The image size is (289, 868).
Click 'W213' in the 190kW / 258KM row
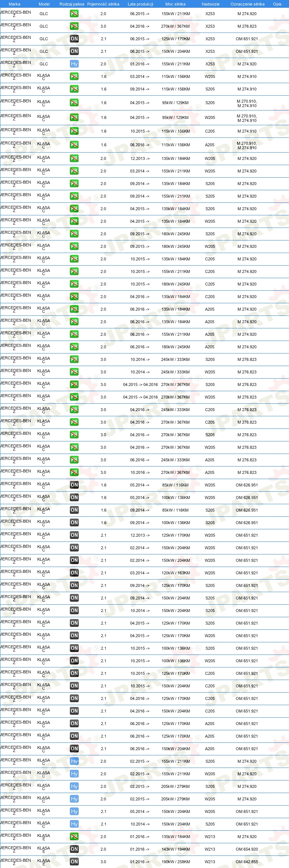click(x=210, y=862)
